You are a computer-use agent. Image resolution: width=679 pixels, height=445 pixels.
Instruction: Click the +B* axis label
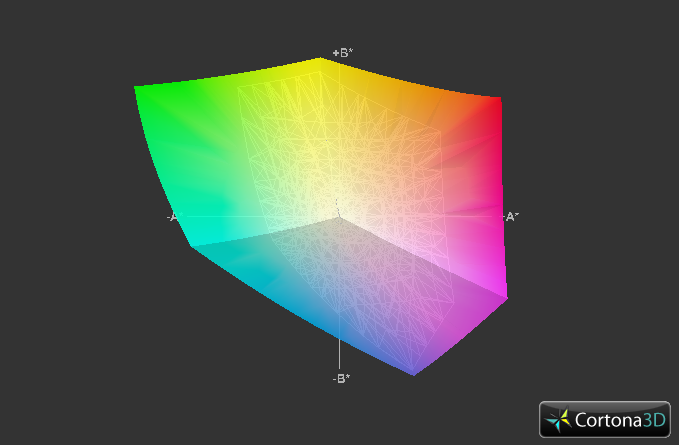[343, 53]
